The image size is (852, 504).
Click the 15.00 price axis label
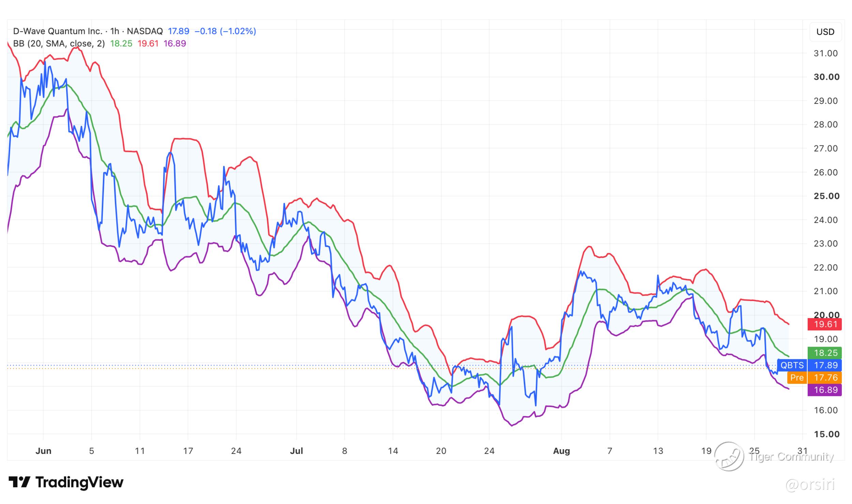(x=826, y=434)
